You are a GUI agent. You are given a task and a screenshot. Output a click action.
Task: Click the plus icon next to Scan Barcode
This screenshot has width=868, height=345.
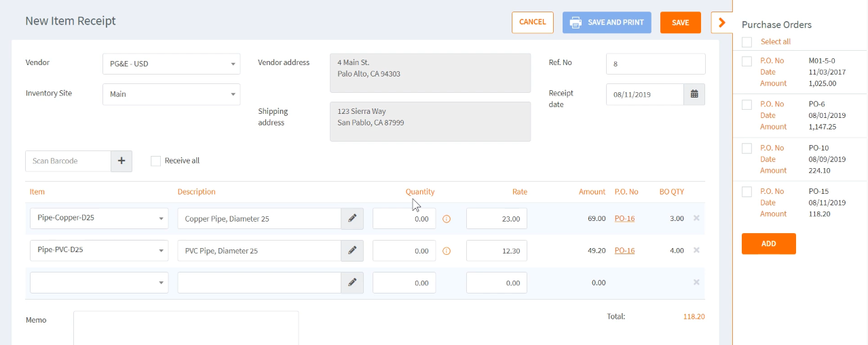pos(121,161)
